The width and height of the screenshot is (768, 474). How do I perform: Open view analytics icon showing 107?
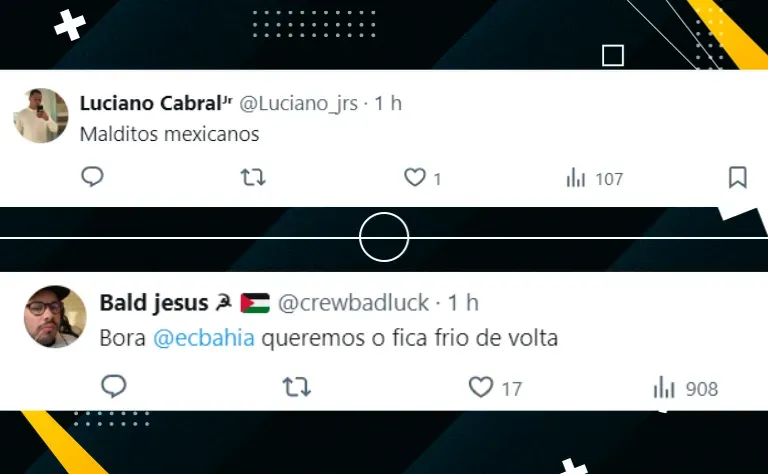576,178
